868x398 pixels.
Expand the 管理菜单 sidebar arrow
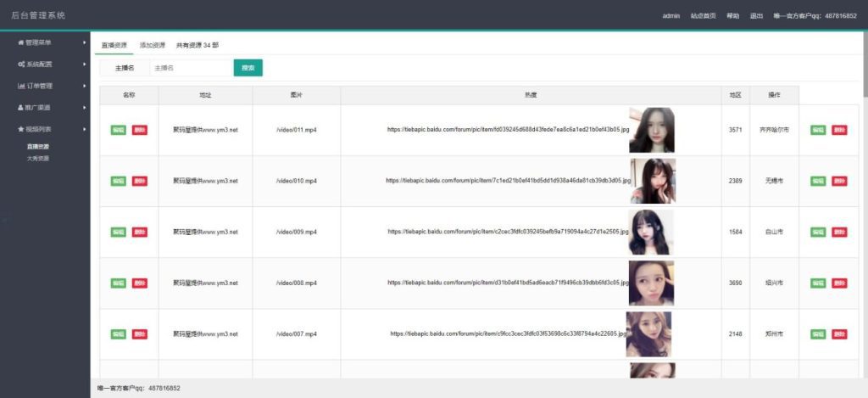coord(84,42)
